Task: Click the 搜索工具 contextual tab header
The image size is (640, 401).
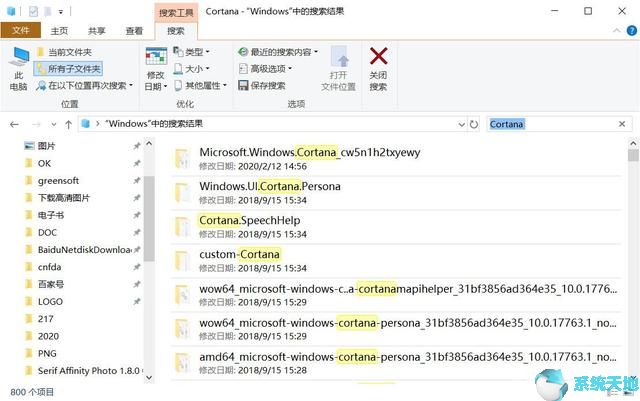Action: pyautogui.click(x=176, y=13)
